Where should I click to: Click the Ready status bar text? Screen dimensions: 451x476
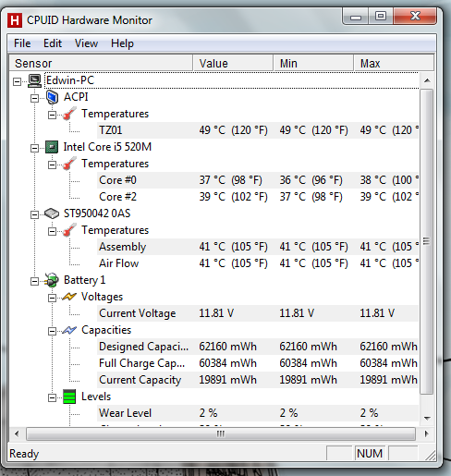(24, 454)
